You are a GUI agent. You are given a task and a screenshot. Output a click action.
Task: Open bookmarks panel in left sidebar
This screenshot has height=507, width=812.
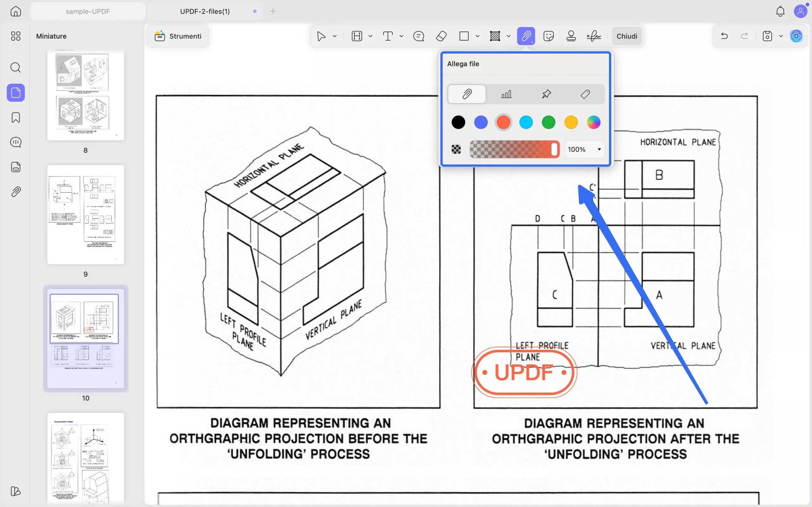(16, 118)
